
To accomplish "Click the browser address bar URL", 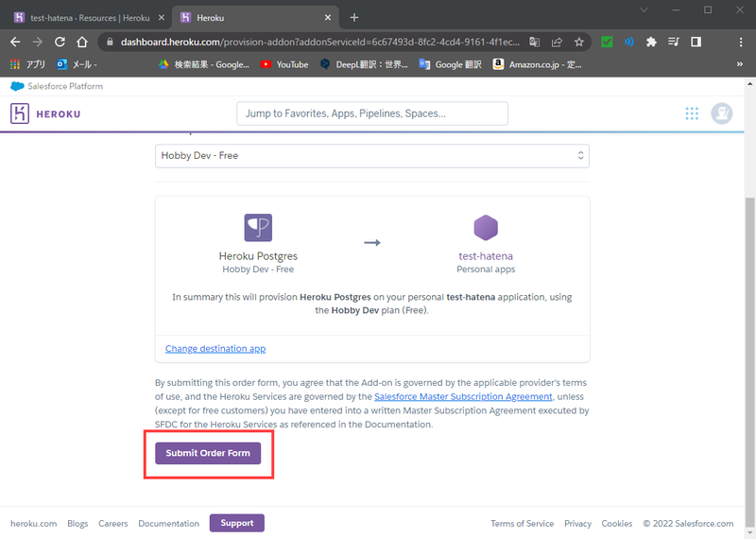I will 320,42.
